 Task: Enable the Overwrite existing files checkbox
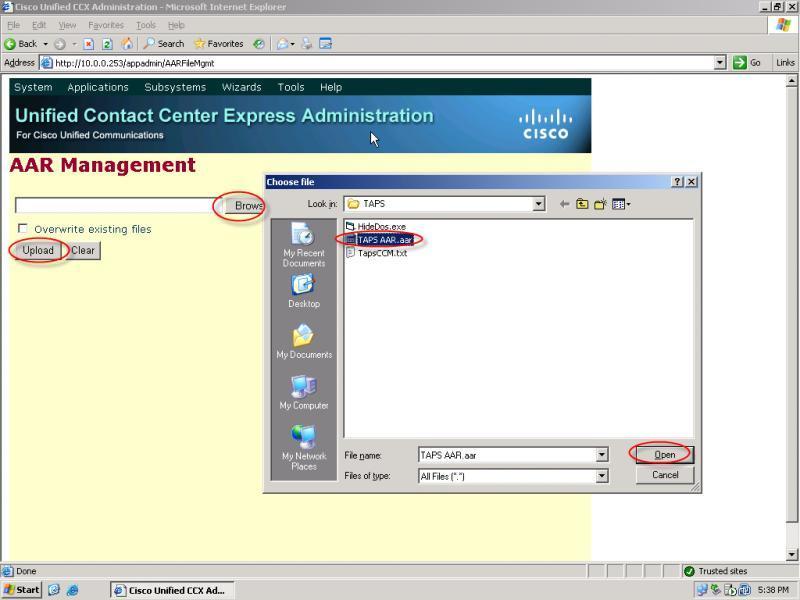[x=22, y=229]
